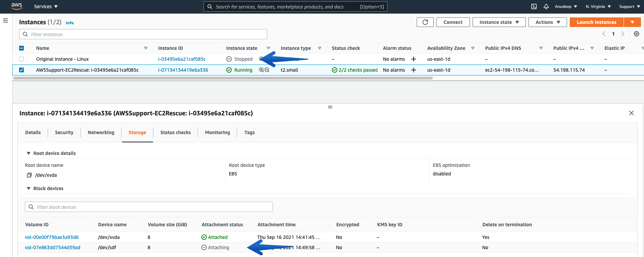This screenshot has height=257, width=644.
Task: Click the panel resize handle
Action: pos(330,107)
